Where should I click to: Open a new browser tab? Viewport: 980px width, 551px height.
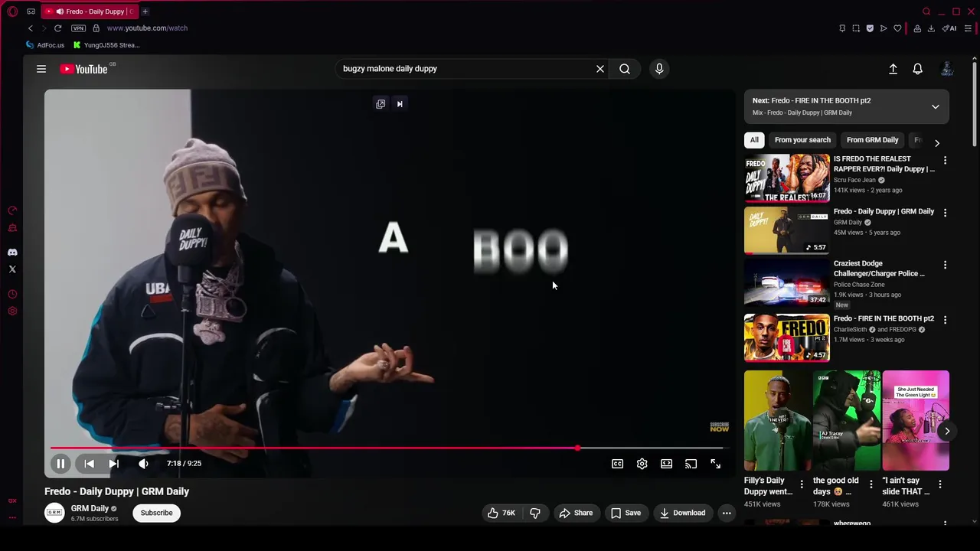(145, 11)
